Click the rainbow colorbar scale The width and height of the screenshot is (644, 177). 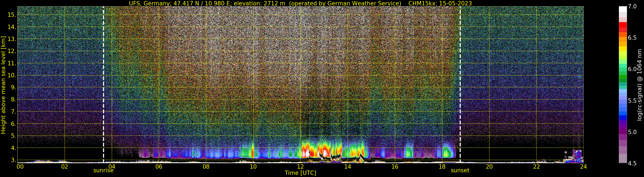(x=623, y=85)
